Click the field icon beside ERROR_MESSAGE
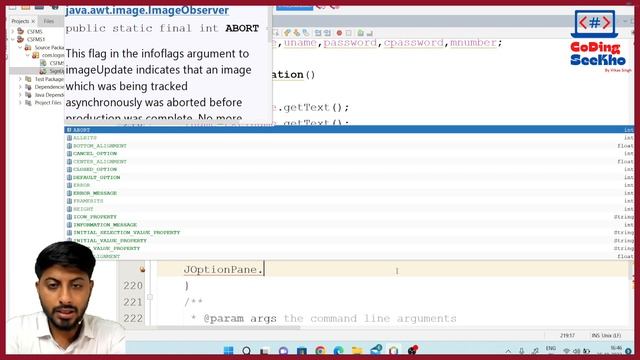Screen dimensions: 640x360 coord(69,193)
